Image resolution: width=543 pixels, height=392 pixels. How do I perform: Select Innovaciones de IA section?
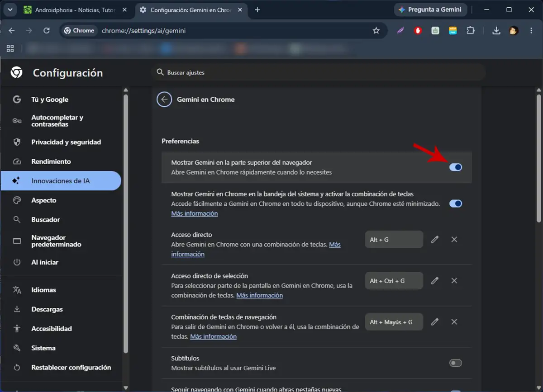(61, 181)
